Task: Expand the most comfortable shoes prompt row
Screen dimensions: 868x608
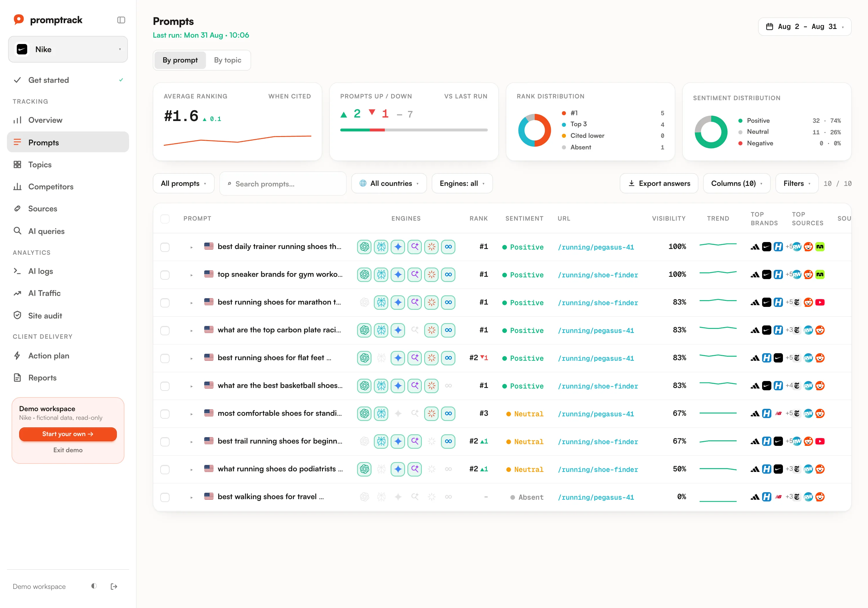Action: coord(191,414)
